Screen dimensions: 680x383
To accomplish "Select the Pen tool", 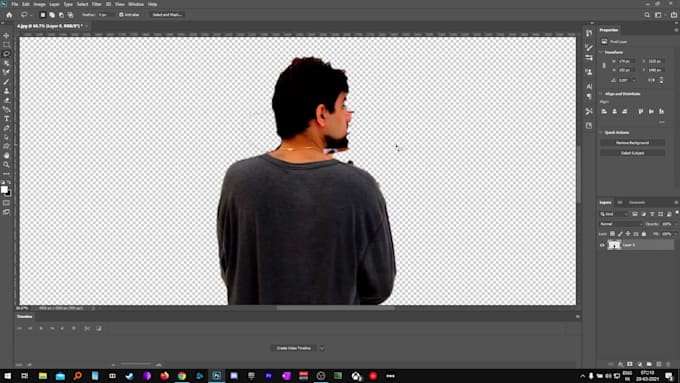I will pyautogui.click(x=6, y=128).
